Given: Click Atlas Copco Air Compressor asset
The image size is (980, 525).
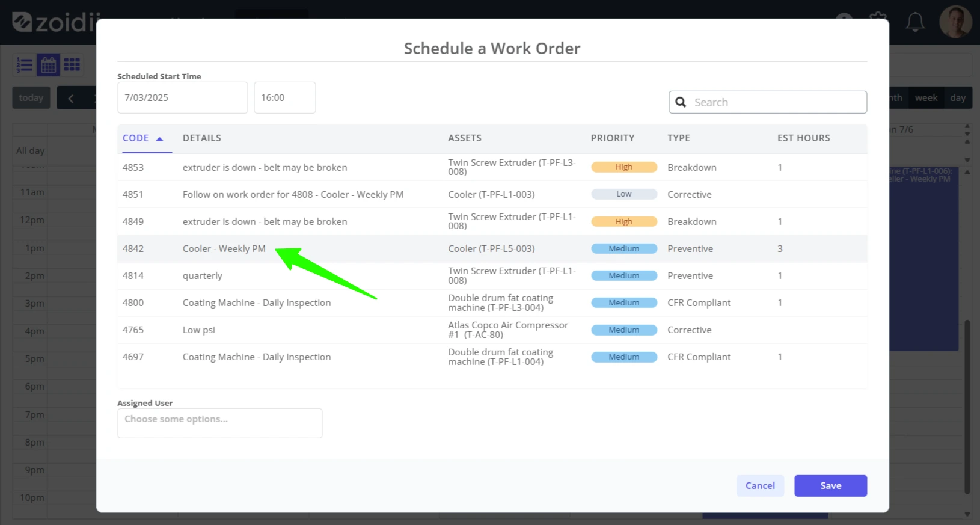Looking at the screenshot, I should click(508, 330).
